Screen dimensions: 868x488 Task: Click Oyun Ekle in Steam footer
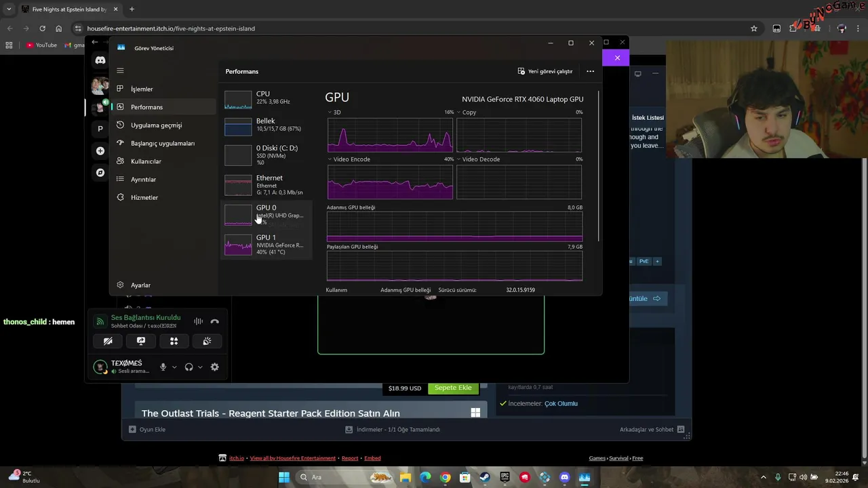147,430
